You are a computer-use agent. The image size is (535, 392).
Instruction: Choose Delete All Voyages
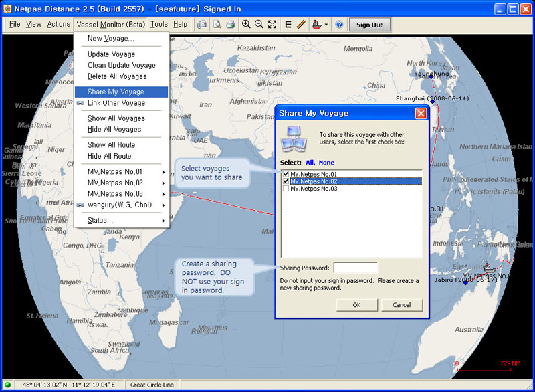pos(121,76)
